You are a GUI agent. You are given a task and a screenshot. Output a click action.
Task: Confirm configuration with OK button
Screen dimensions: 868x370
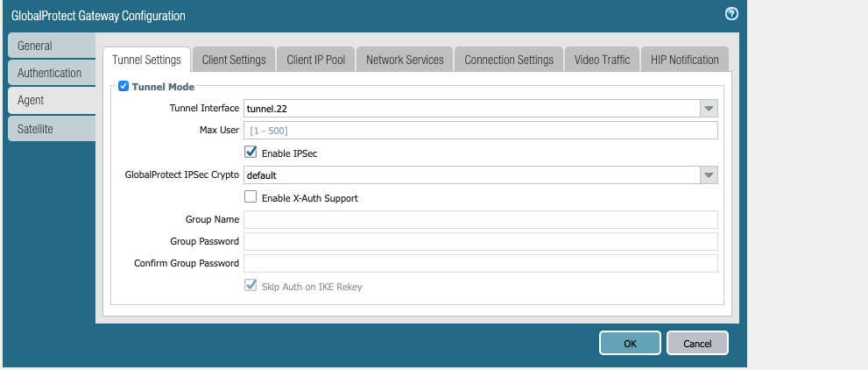[x=630, y=343]
